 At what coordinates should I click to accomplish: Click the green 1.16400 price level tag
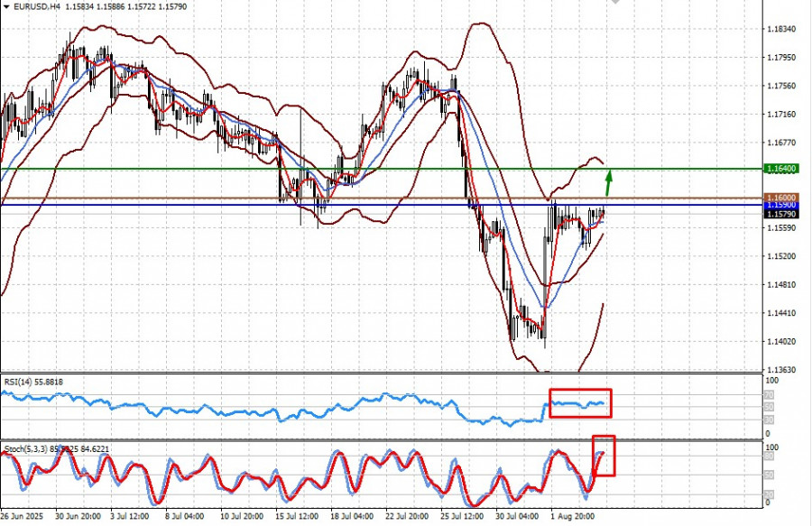point(781,169)
